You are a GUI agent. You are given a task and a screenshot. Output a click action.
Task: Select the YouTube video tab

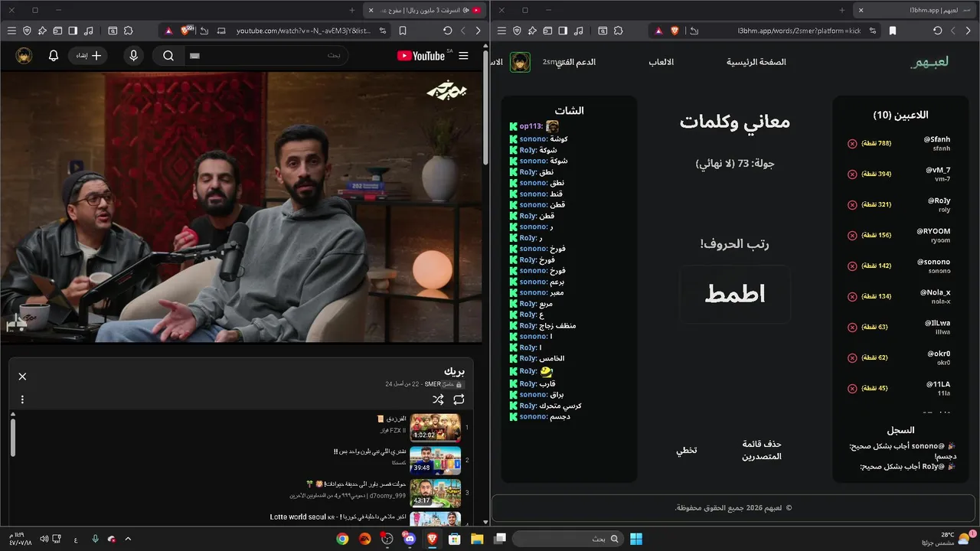(425, 10)
